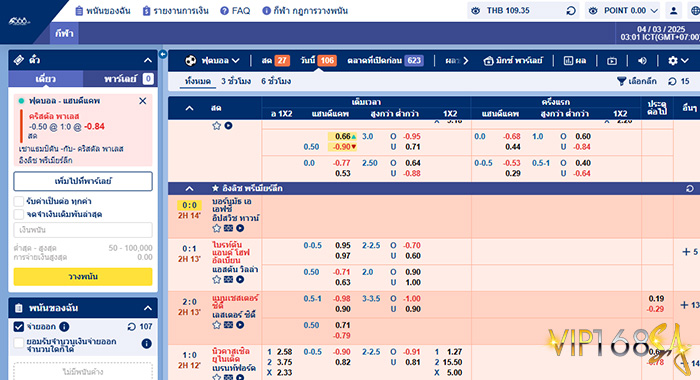Open the live video stream icon

pyautogui.click(x=612, y=61)
